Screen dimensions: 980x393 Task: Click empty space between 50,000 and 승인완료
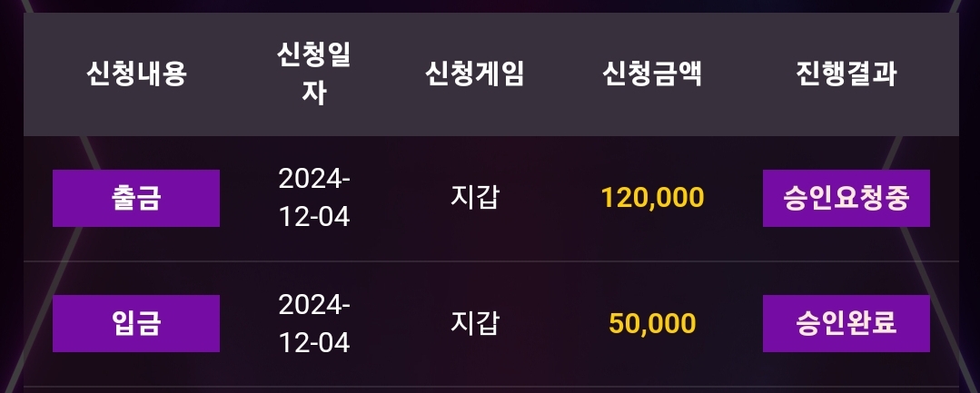pyautogui.click(x=730, y=323)
